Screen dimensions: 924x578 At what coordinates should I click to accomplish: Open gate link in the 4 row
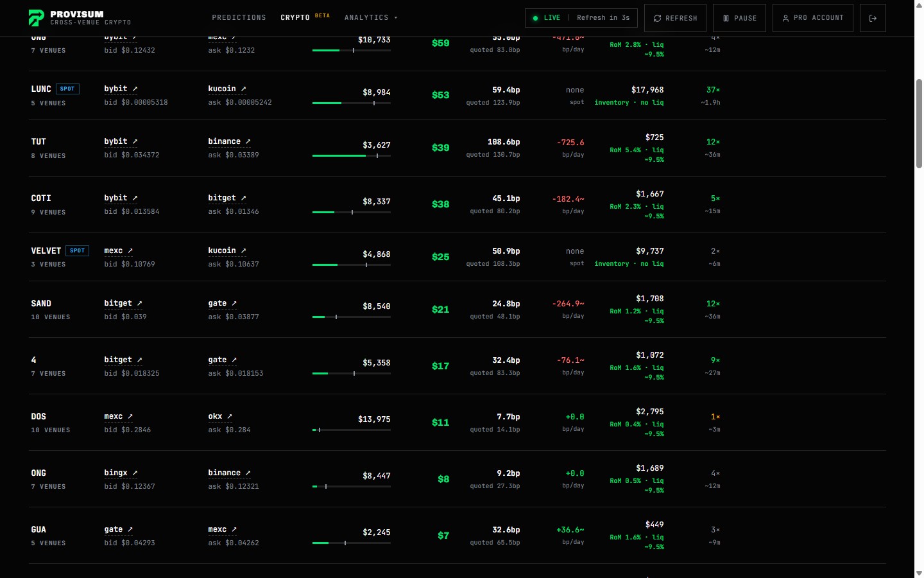pyautogui.click(x=223, y=360)
